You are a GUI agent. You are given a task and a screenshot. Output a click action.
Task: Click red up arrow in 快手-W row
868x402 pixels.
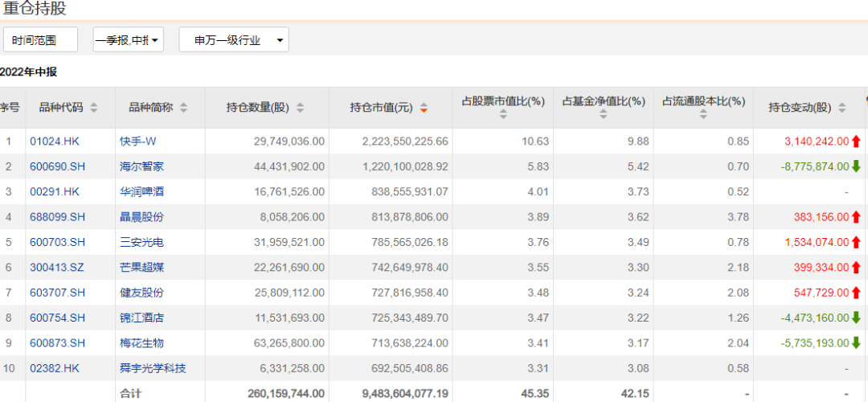(x=857, y=142)
